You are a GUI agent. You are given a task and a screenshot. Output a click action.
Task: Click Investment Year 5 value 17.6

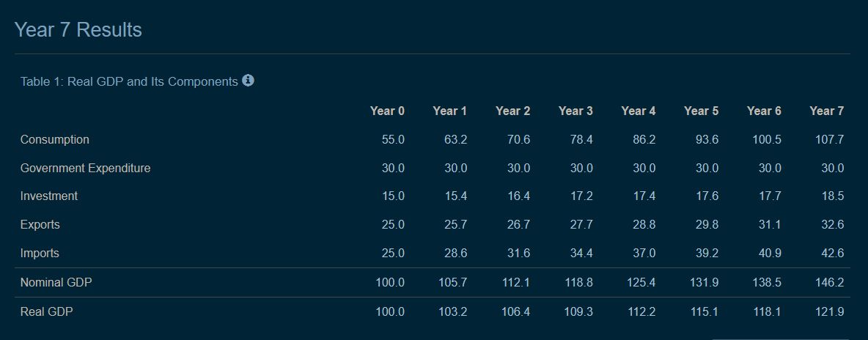coord(707,196)
